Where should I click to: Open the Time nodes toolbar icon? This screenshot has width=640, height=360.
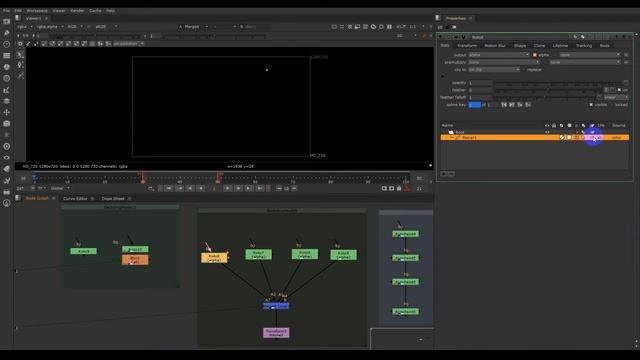coord(7,44)
